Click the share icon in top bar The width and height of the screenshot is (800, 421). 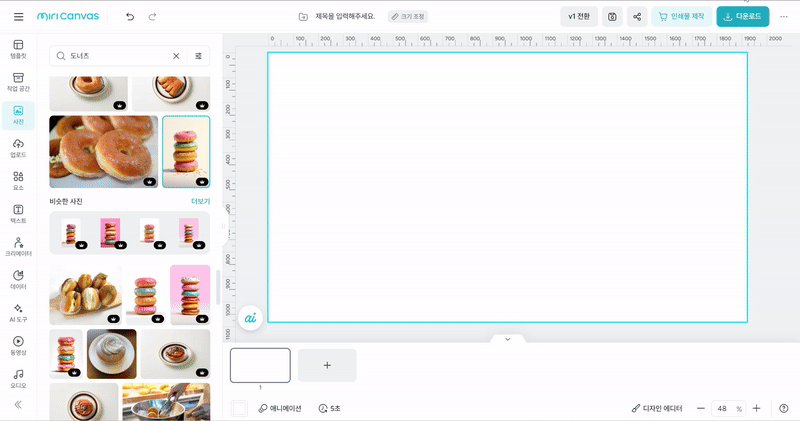[x=637, y=16]
